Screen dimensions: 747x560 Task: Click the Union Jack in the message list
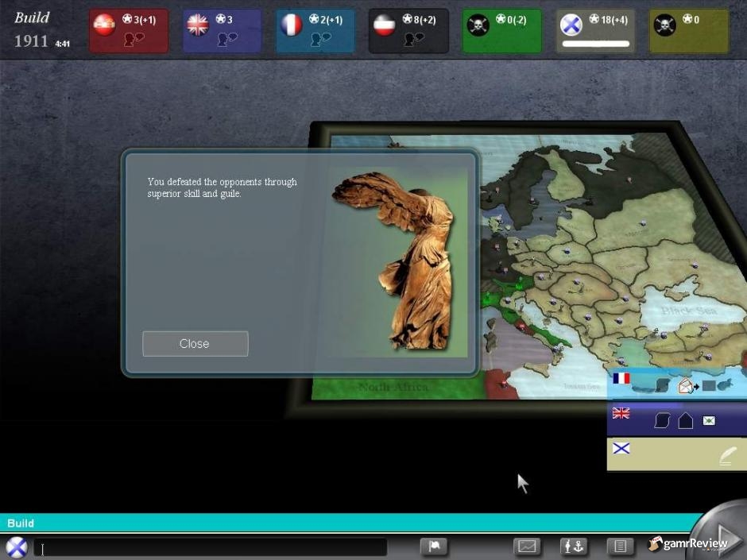click(x=621, y=413)
